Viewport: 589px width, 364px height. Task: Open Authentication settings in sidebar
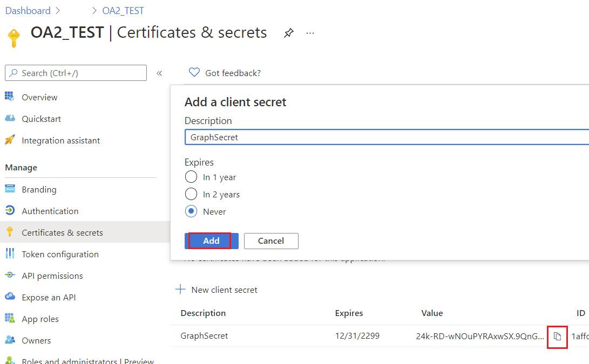coord(50,211)
